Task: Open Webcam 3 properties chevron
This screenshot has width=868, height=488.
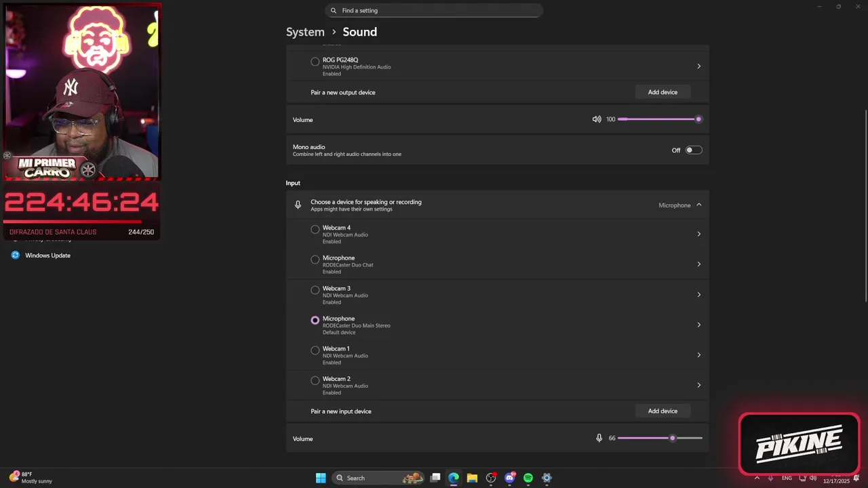Action: [x=698, y=295]
